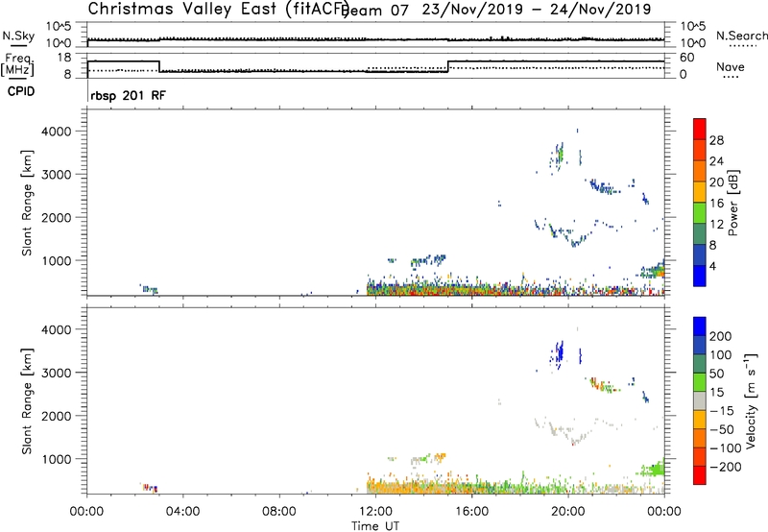Click the light green 12-16 dB Power color segment
The height and width of the screenshot is (532, 768).
pos(700,213)
